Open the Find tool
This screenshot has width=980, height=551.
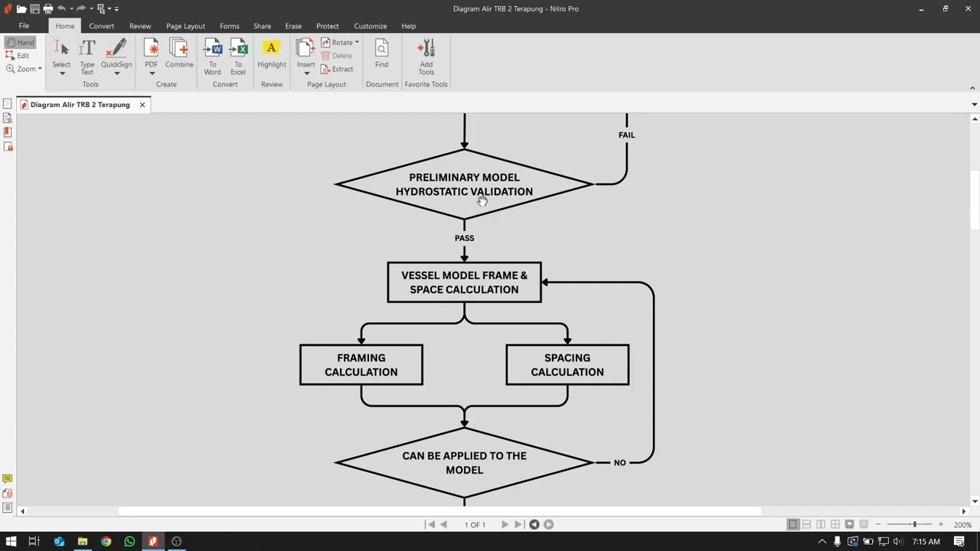(381, 54)
